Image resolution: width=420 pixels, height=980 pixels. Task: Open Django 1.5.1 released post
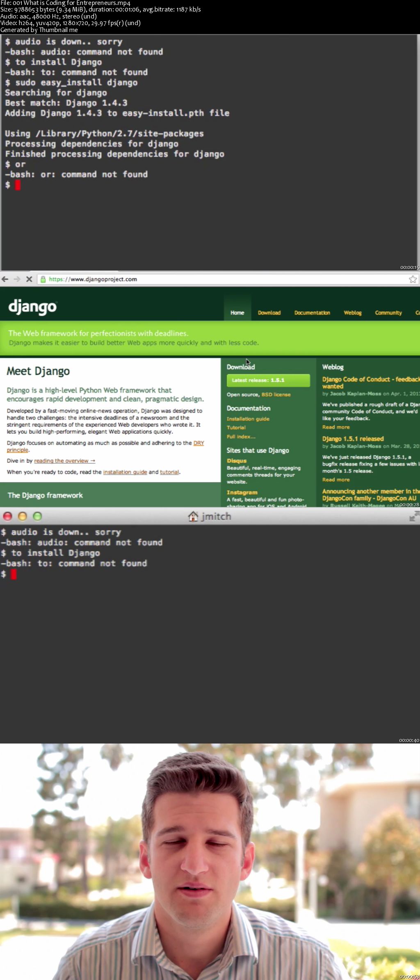click(353, 438)
